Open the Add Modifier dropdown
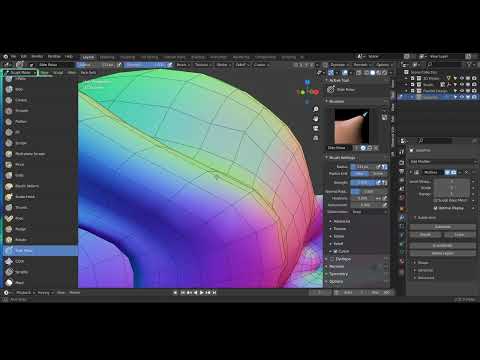The image size is (480, 360). [x=442, y=162]
